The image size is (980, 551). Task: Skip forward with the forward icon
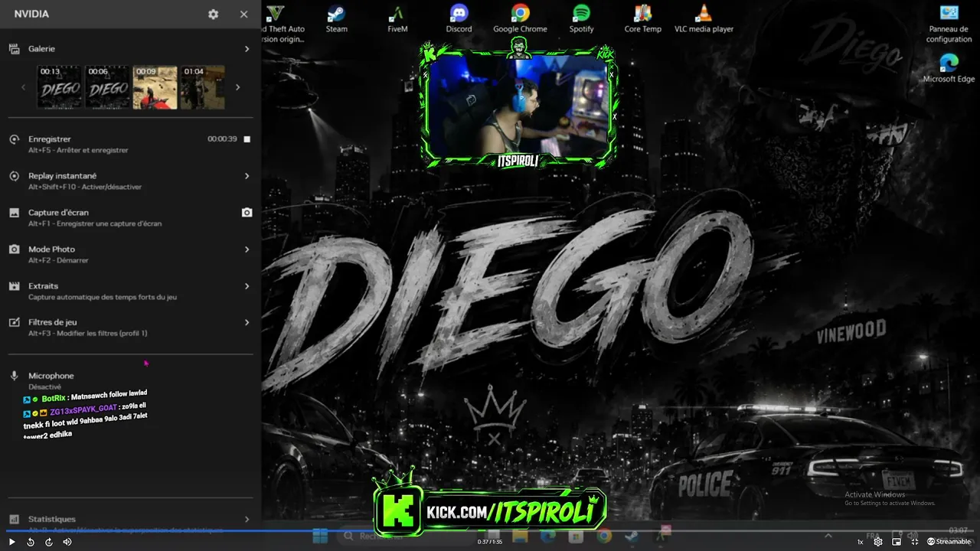pos(49,542)
